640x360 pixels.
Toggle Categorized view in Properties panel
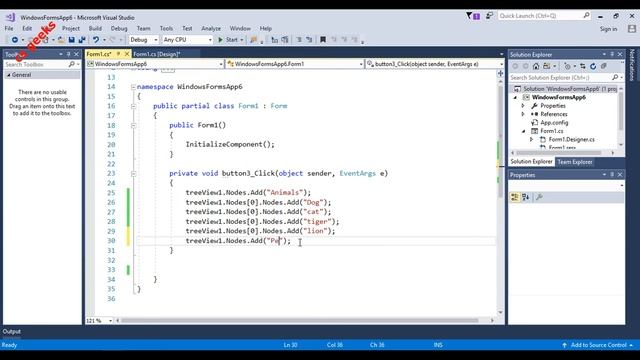click(x=515, y=197)
